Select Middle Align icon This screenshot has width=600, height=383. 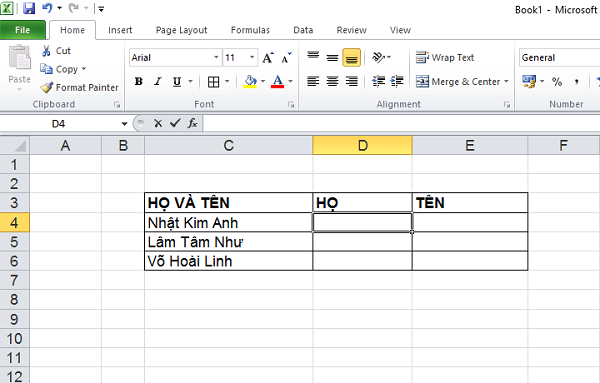(x=332, y=57)
